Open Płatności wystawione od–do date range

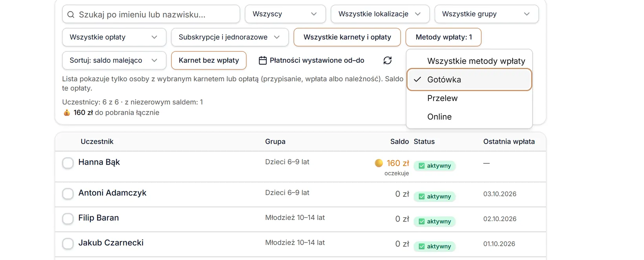point(312,60)
